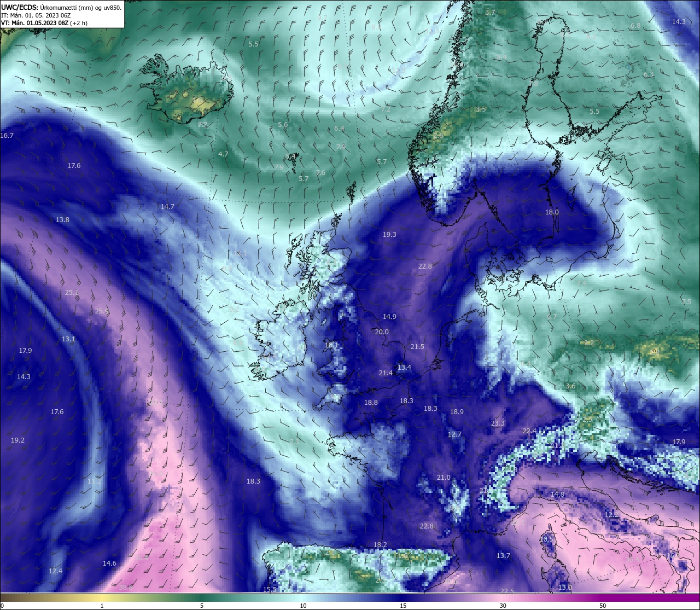The width and height of the screenshot is (700, 610).
Task: Click the 21.5 value label
Action: (x=417, y=346)
